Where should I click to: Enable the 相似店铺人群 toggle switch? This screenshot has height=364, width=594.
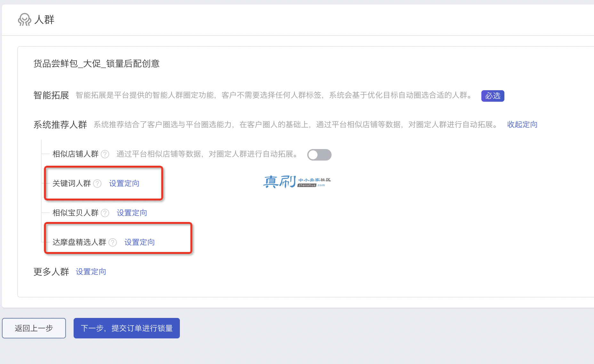pyautogui.click(x=319, y=155)
